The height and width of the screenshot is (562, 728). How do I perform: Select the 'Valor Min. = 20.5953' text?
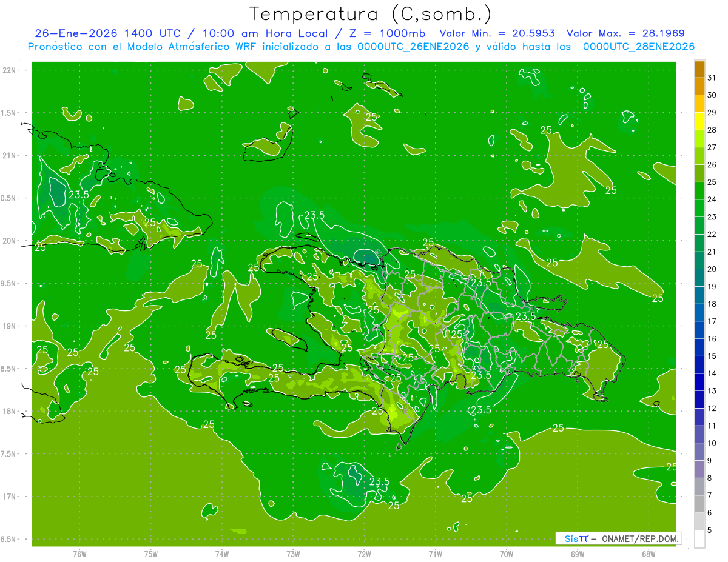[x=497, y=33]
